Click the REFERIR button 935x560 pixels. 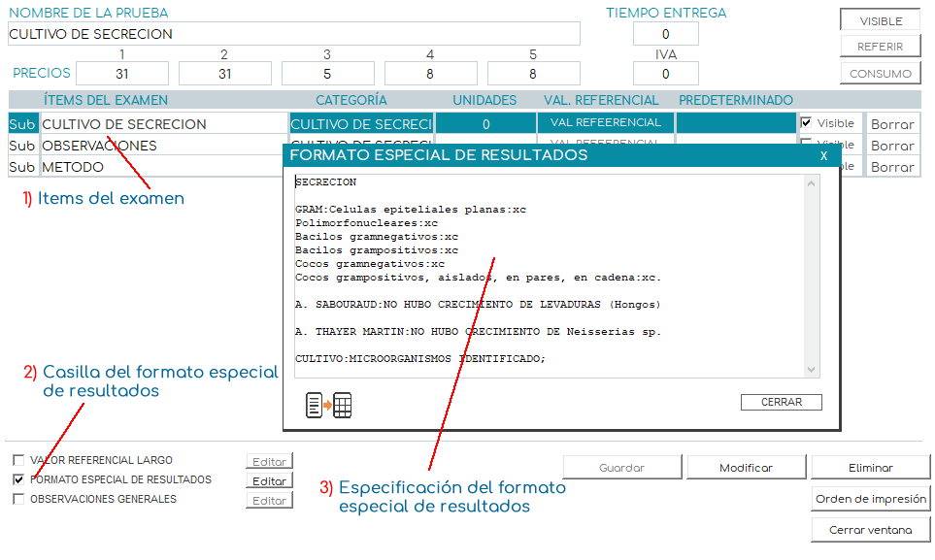[x=880, y=47]
